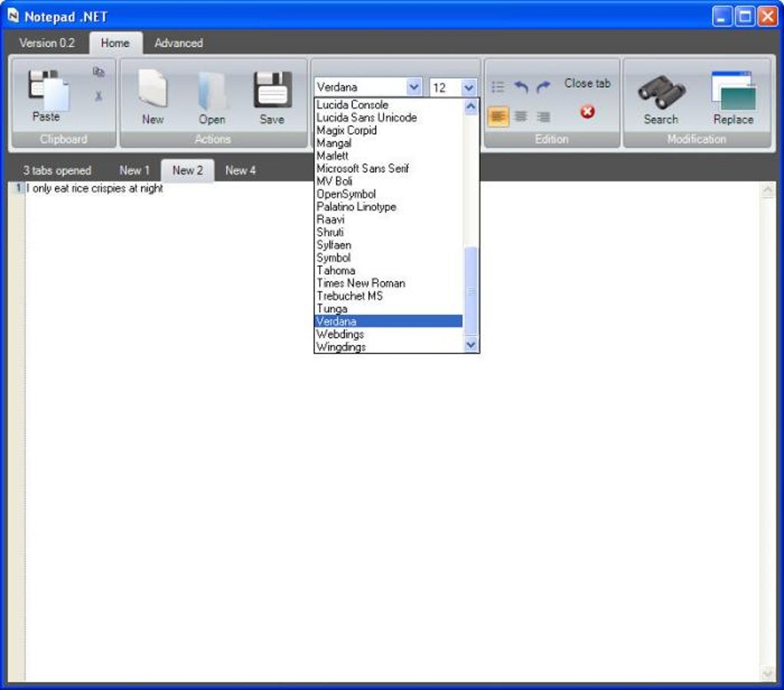This screenshot has height=690, width=784.
Task: Select the New 2 document tab
Action: [188, 171]
